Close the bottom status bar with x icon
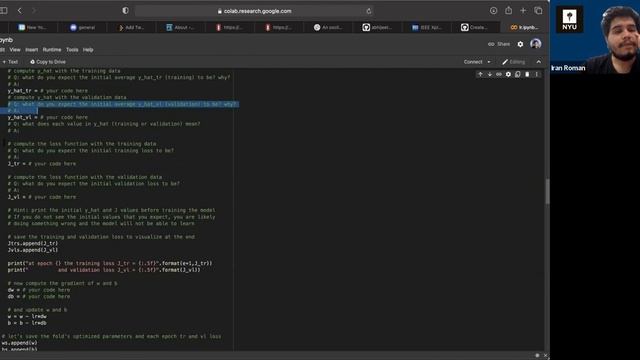 [545, 356]
